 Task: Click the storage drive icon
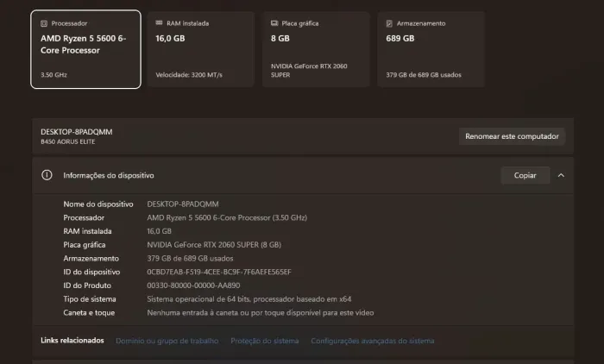[389, 23]
